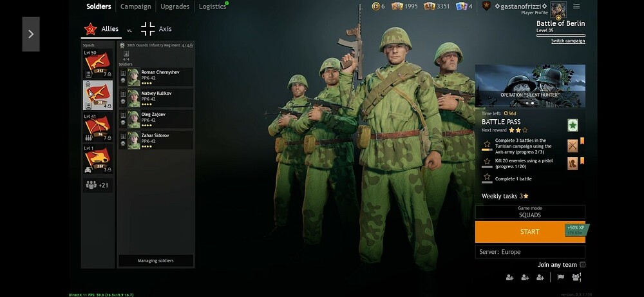This screenshot has width=644, height=297.
Task: Click the list icon beside Matvey Kulikov
Action: tap(123, 94)
